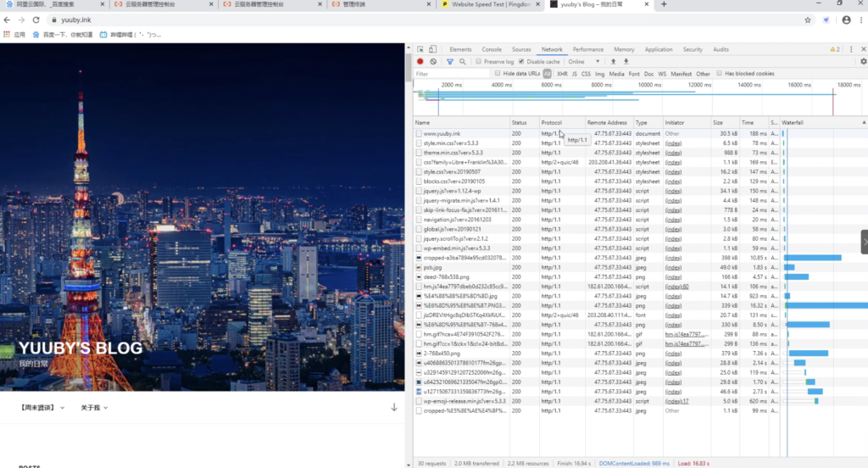
Task: Open network settings gear icon
Action: tap(863, 62)
